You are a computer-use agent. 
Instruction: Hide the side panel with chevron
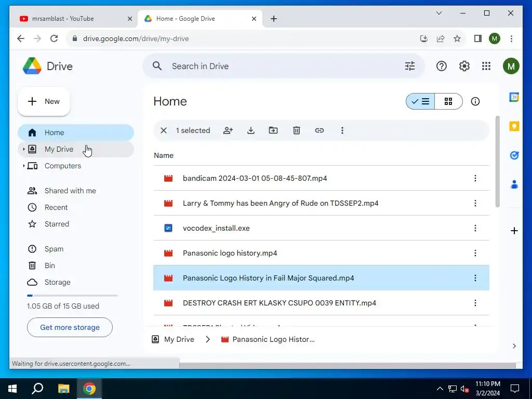[x=514, y=346]
